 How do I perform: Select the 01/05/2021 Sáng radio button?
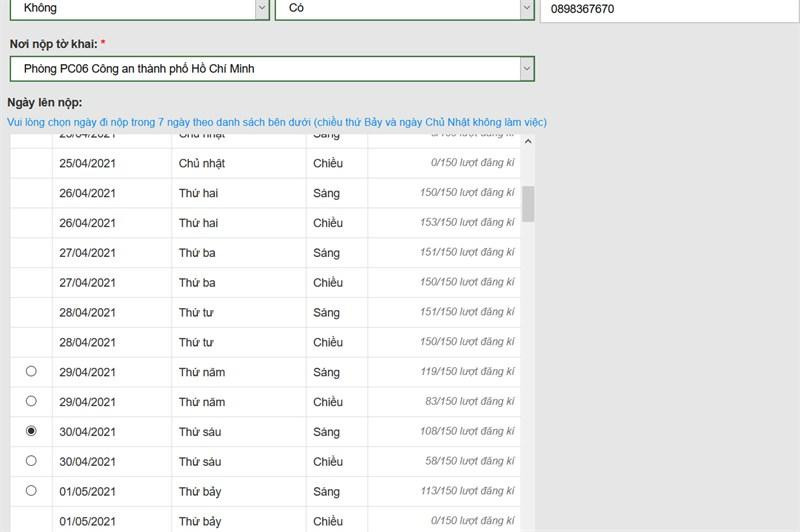tap(31, 491)
